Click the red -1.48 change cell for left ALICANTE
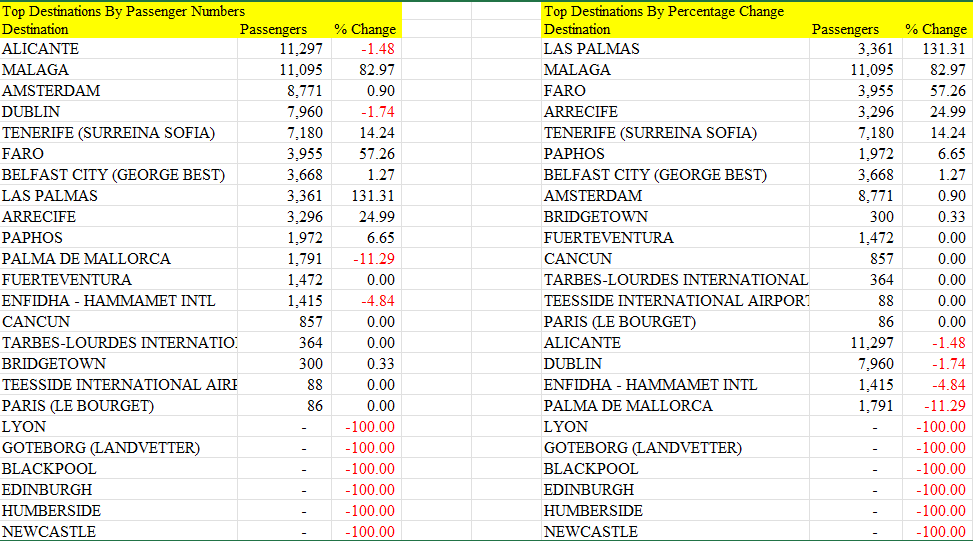Screen dimensions: 973x541 (367, 48)
